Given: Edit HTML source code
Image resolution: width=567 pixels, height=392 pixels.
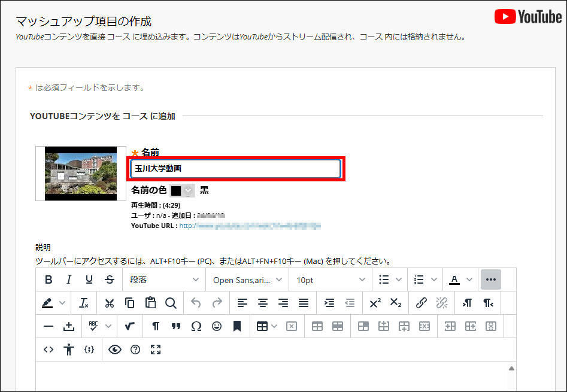Looking at the screenshot, I should tap(48, 350).
